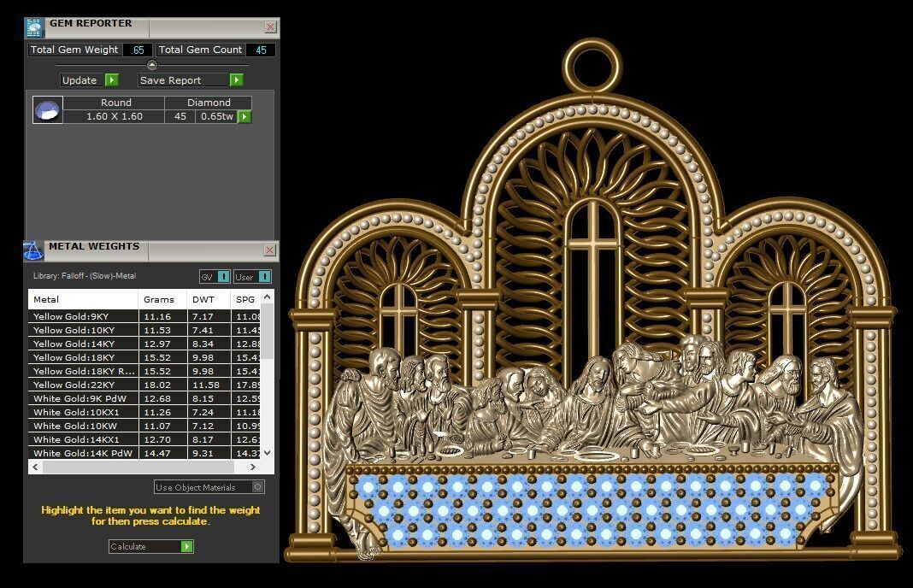Click the Save Report green arrow
Screen dimensions: 913x588
[x=237, y=79]
